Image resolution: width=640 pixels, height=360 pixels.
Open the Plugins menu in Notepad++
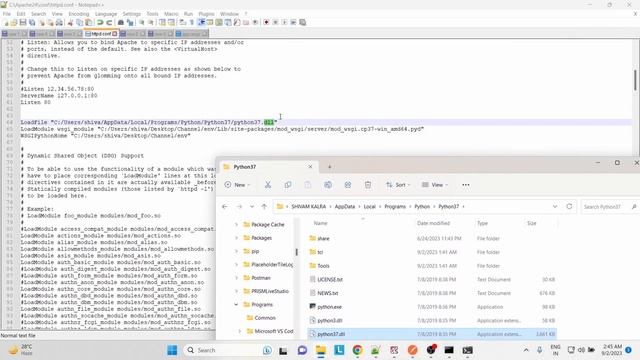click(x=207, y=14)
